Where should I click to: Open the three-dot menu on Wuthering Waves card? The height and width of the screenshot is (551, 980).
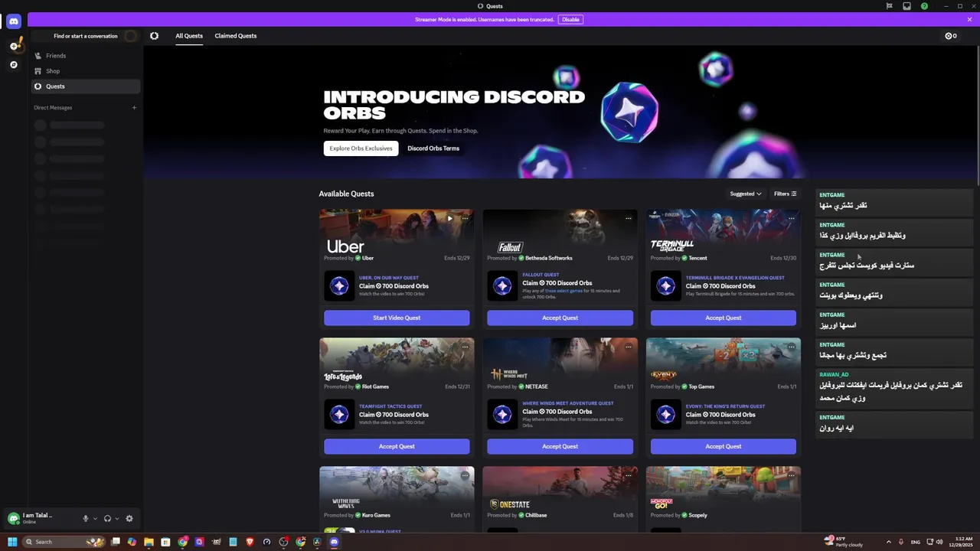(465, 475)
